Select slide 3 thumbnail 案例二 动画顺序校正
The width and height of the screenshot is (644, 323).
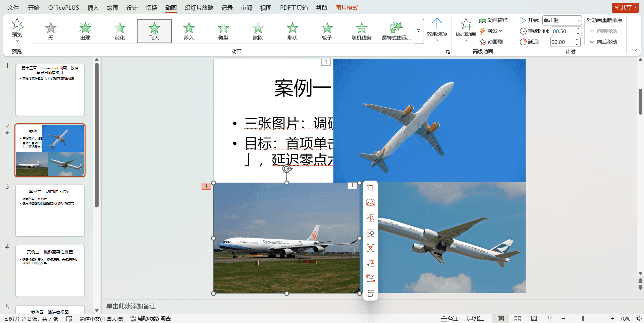click(50, 210)
